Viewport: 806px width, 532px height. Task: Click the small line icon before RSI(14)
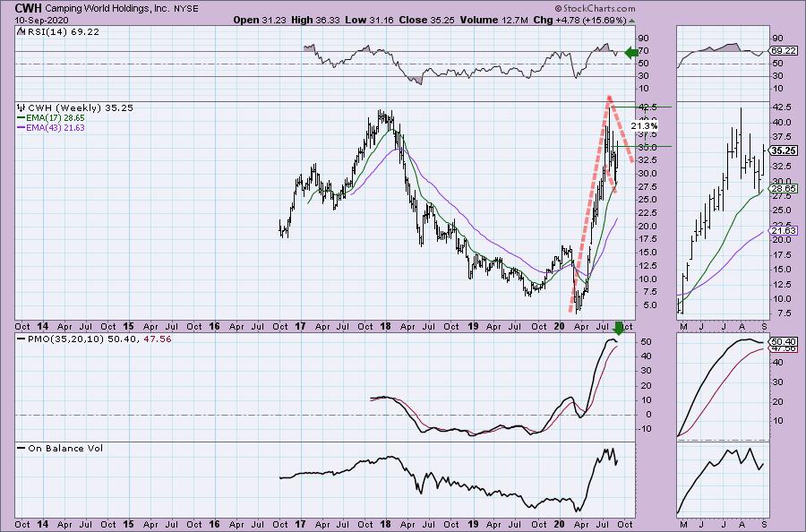21,31
